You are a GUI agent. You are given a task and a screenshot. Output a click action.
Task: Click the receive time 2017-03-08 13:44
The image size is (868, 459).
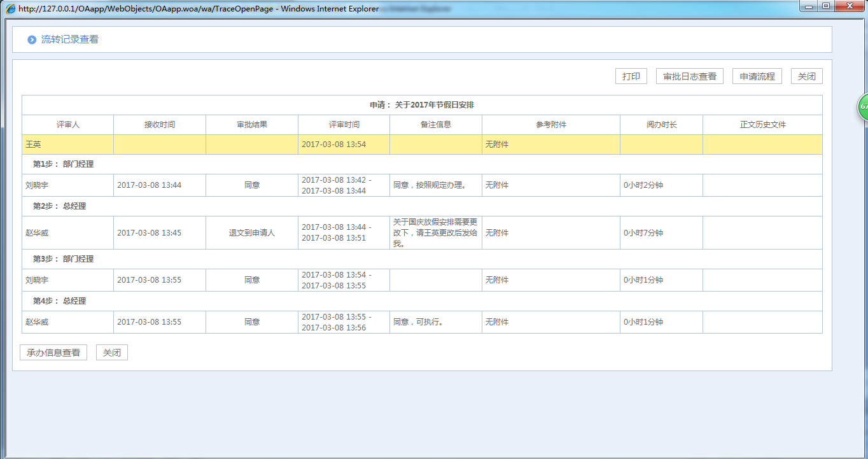pos(149,185)
